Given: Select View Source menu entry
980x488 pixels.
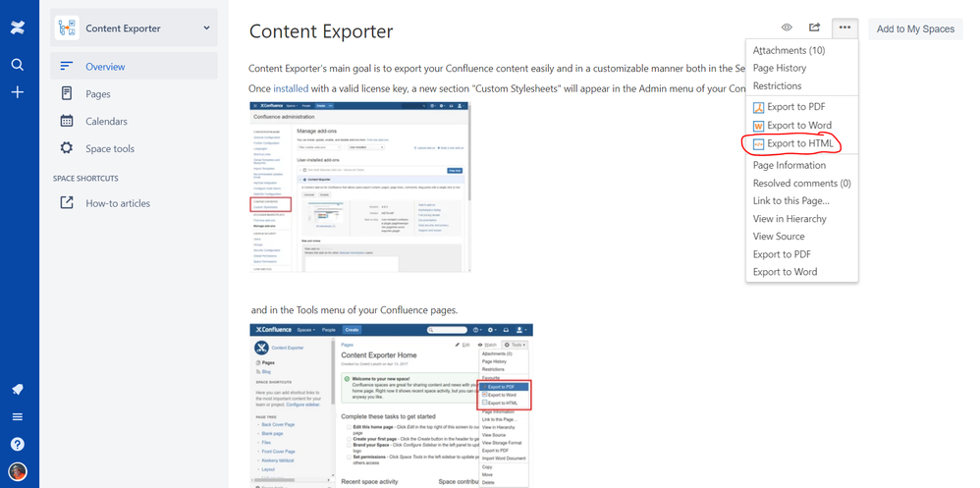Looking at the screenshot, I should [802, 237].
